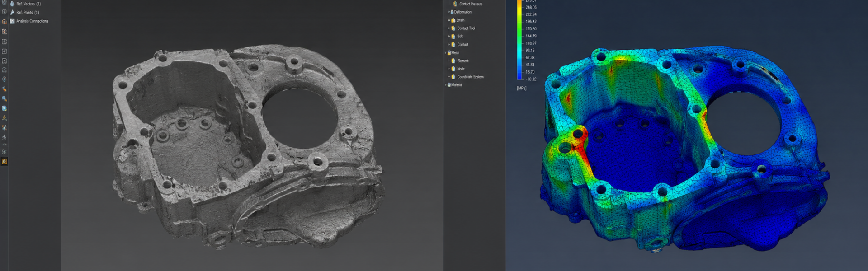This screenshot has width=868, height=271.
Task: Expand the Strain tree node
Action: coord(449,20)
